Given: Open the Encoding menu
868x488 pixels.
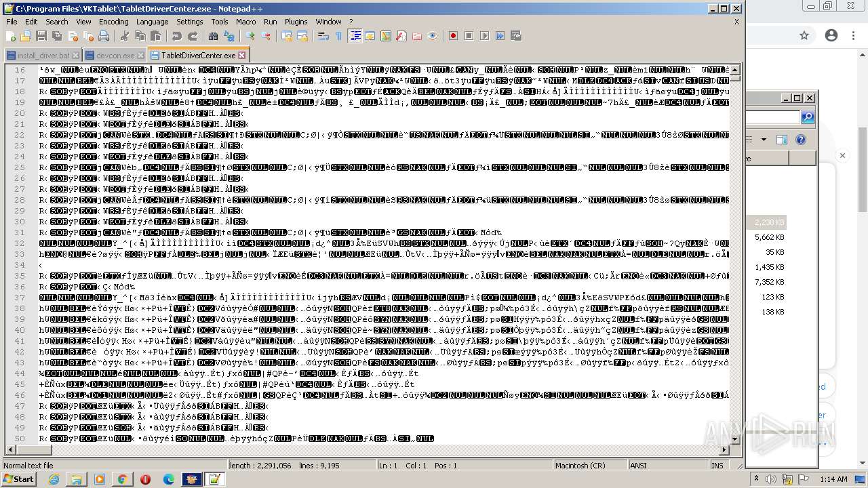Looking at the screenshot, I should (x=113, y=22).
